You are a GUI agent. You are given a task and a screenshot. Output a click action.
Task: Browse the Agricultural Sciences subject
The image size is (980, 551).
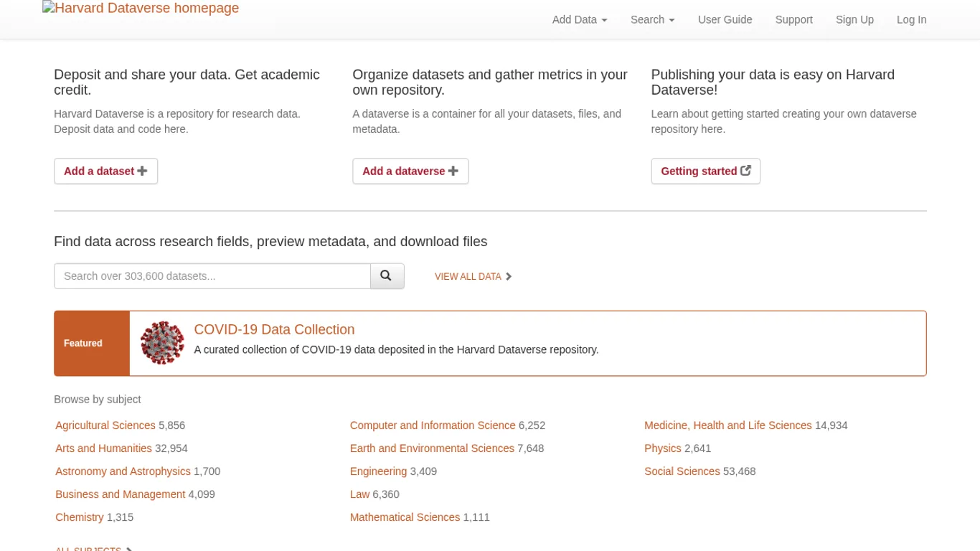point(105,425)
